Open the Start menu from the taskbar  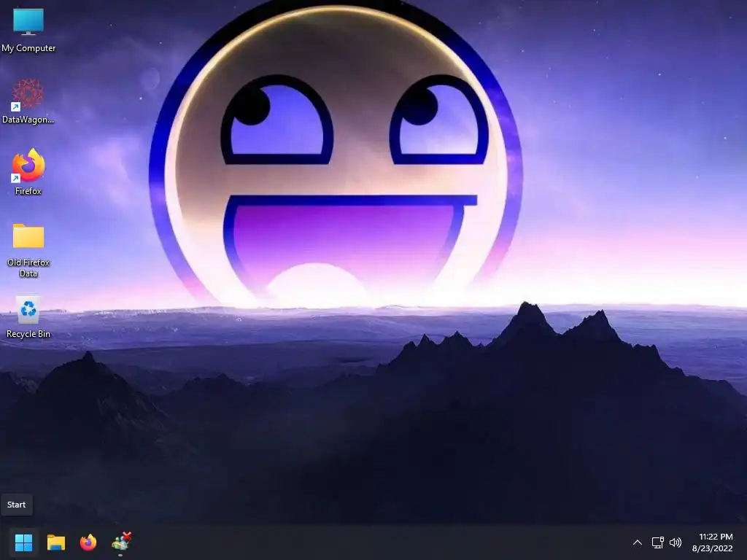[x=23, y=542]
